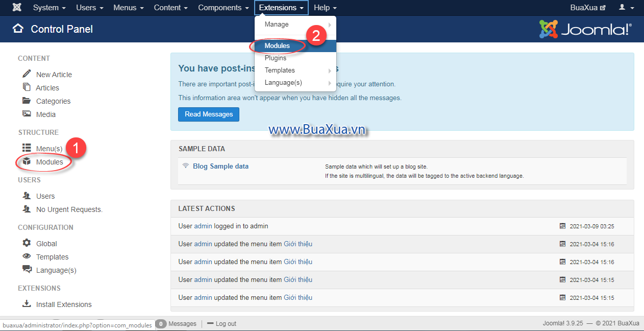Click the wifi icon beside Blog Sample data
Viewport: 644px width, 331px height.
pyautogui.click(x=186, y=166)
